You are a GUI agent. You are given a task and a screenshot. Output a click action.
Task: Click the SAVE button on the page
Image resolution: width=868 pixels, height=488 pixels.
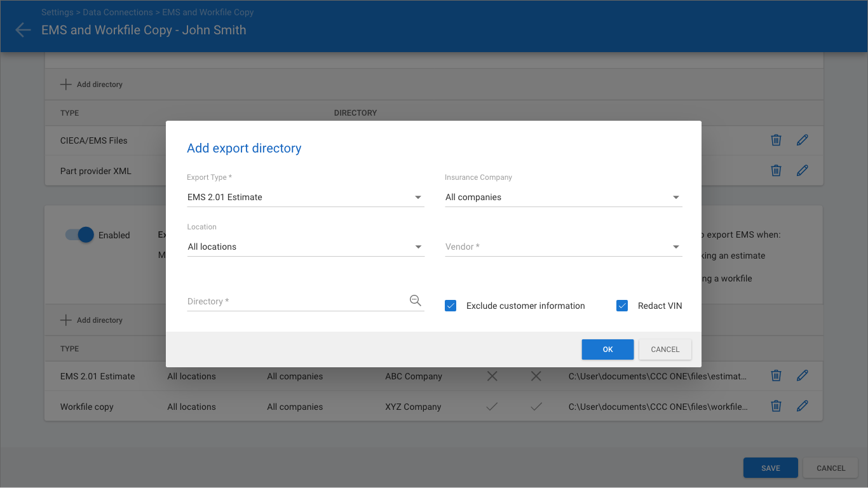click(771, 468)
